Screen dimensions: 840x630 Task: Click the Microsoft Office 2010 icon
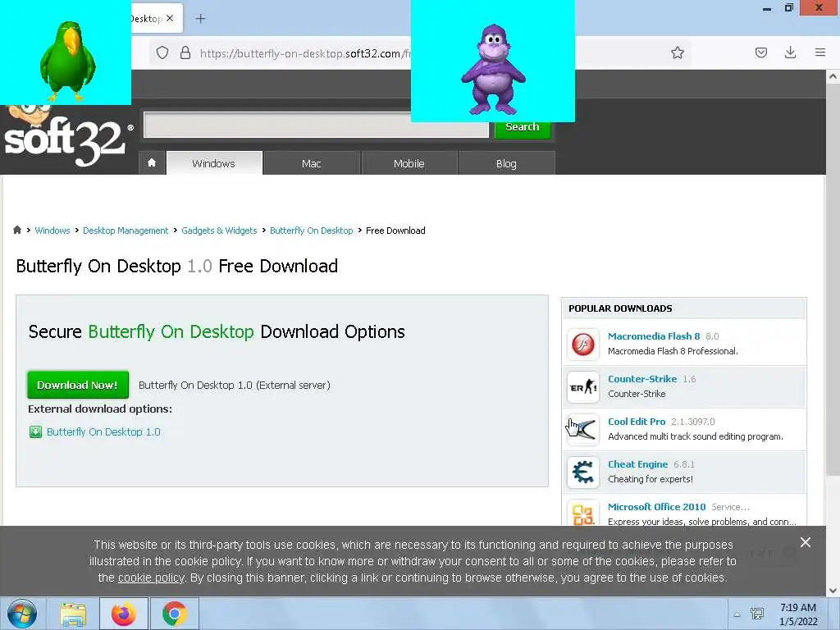(583, 512)
